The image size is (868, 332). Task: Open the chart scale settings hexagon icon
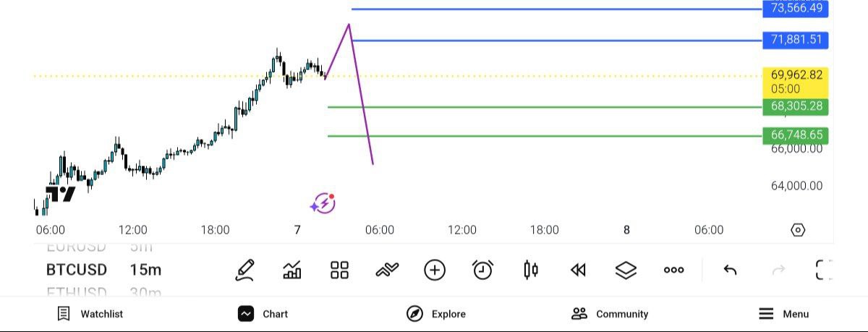798,230
